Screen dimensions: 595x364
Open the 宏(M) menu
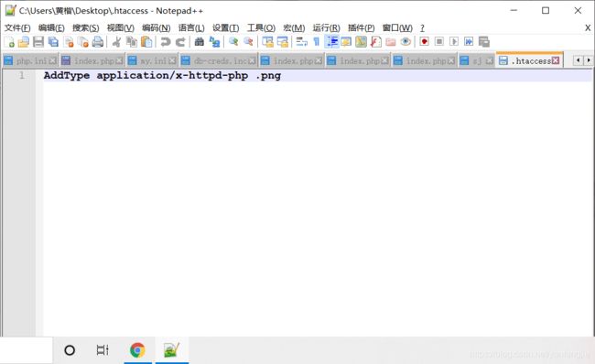[294, 28]
